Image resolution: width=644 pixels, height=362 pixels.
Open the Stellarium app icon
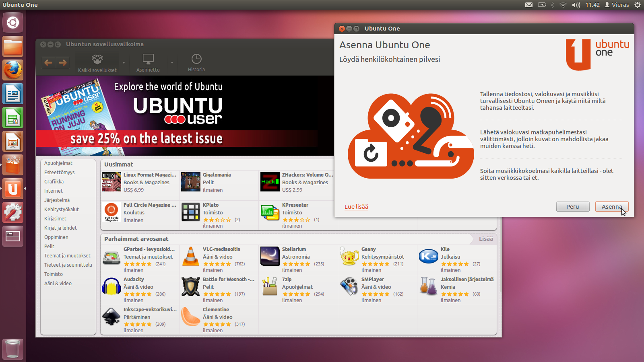[270, 257]
